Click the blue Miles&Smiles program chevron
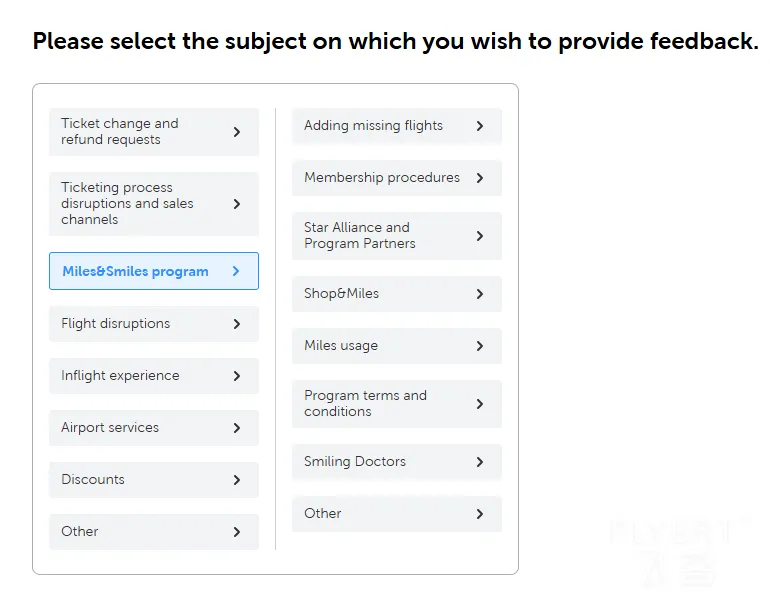The image size is (770, 602). pyautogui.click(x=236, y=271)
